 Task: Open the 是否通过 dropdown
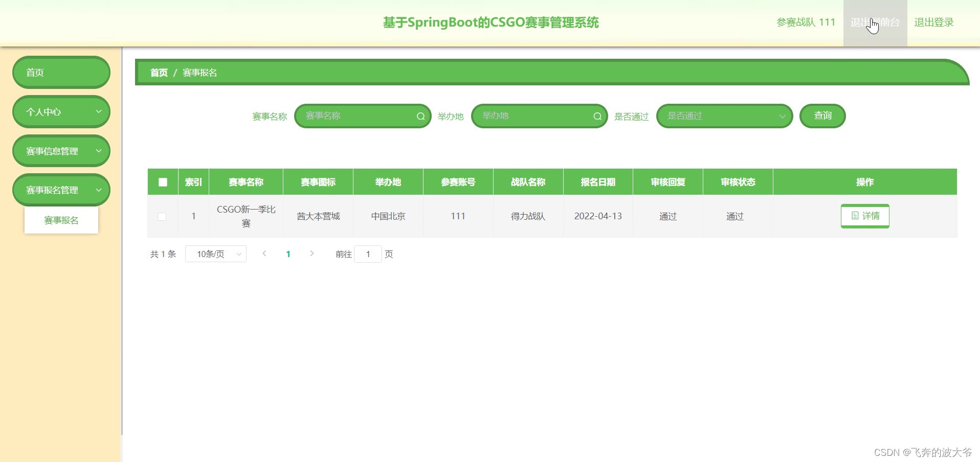pyautogui.click(x=724, y=116)
